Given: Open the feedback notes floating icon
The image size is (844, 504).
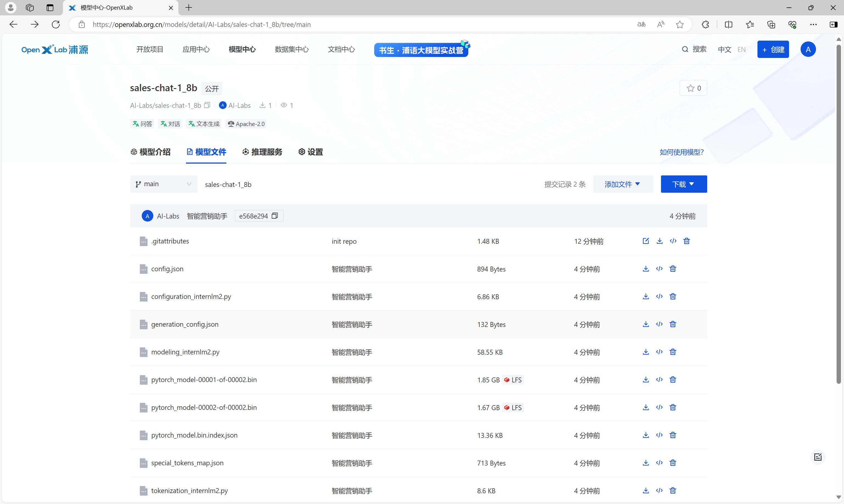Looking at the screenshot, I should click(x=818, y=457).
